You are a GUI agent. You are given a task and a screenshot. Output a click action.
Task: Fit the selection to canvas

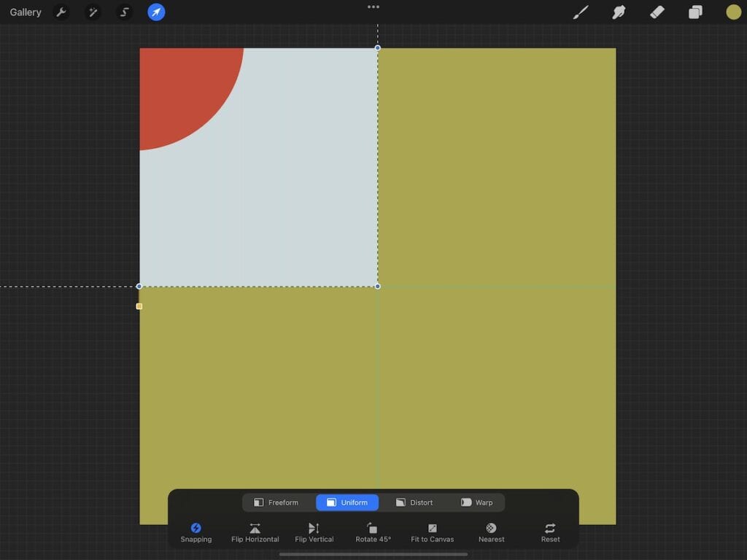point(432,532)
